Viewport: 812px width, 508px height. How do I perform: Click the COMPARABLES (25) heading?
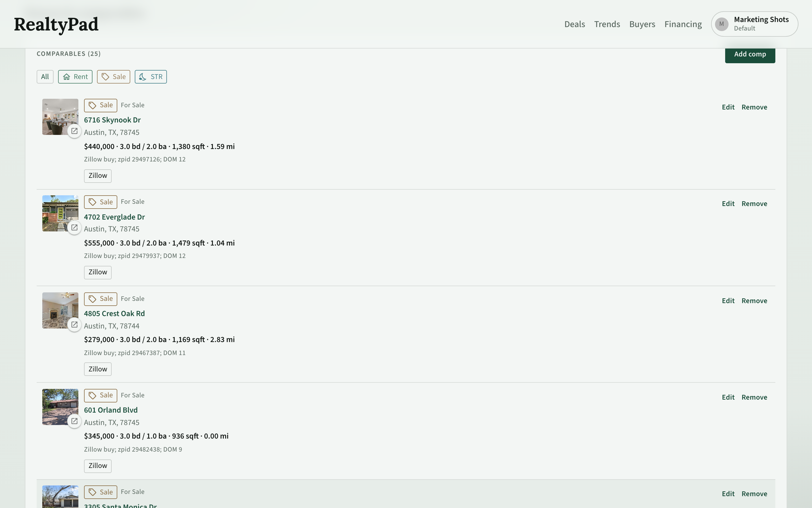pyautogui.click(x=69, y=54)
